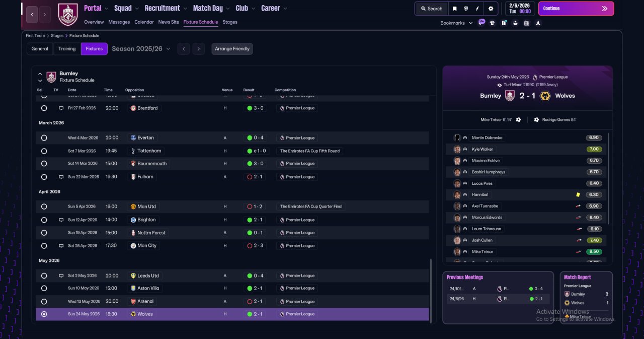Click the TV icon on Leeds Utd row
The width and height of the screenshot is (644, 339).
pos(61,276)
